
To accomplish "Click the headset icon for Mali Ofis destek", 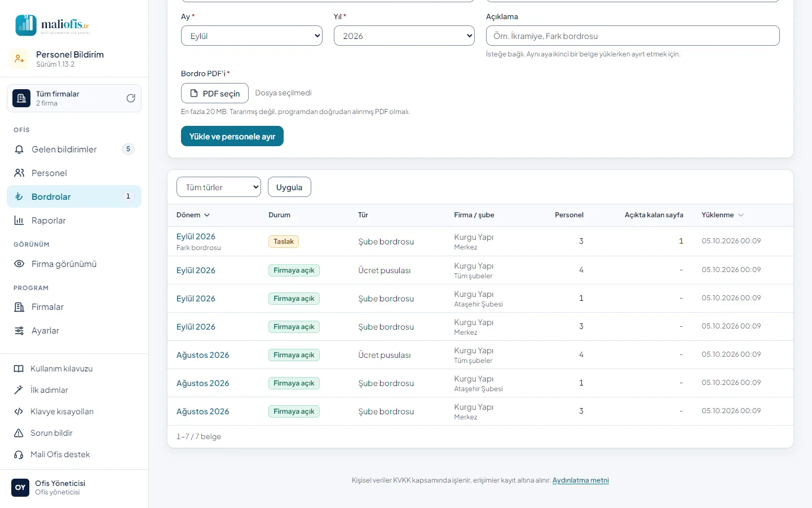I will pyautogui.click(x=19, y=454).
